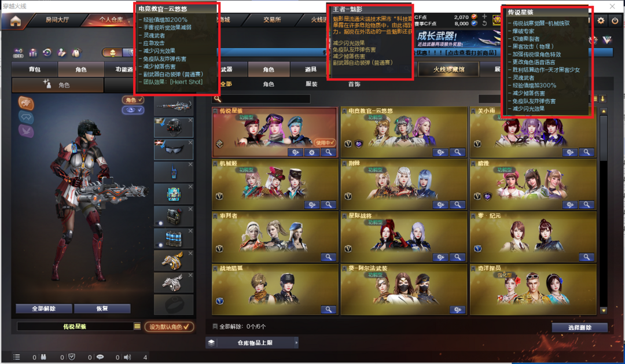Open gear settings on 传说星骸 card

point(312,152)
